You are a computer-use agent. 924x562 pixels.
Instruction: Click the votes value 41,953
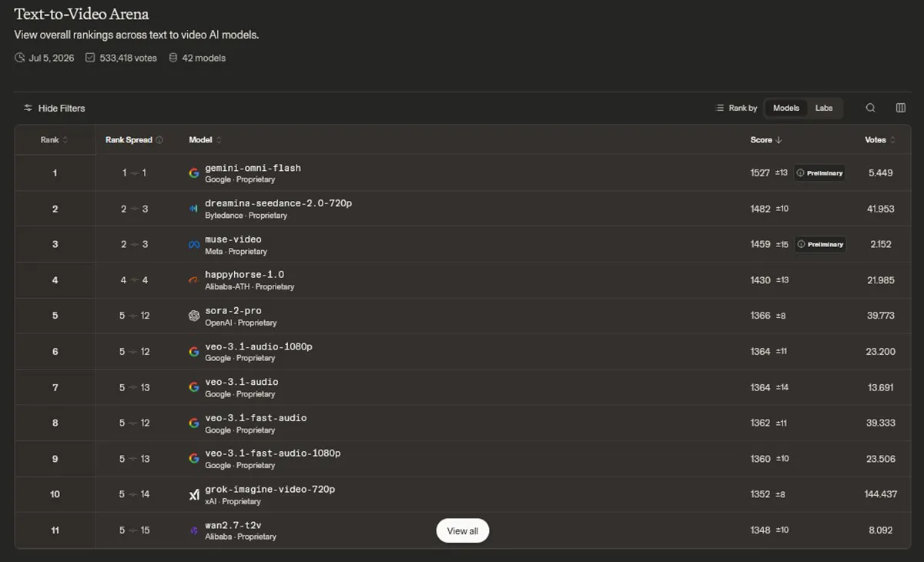coord(881,209)
